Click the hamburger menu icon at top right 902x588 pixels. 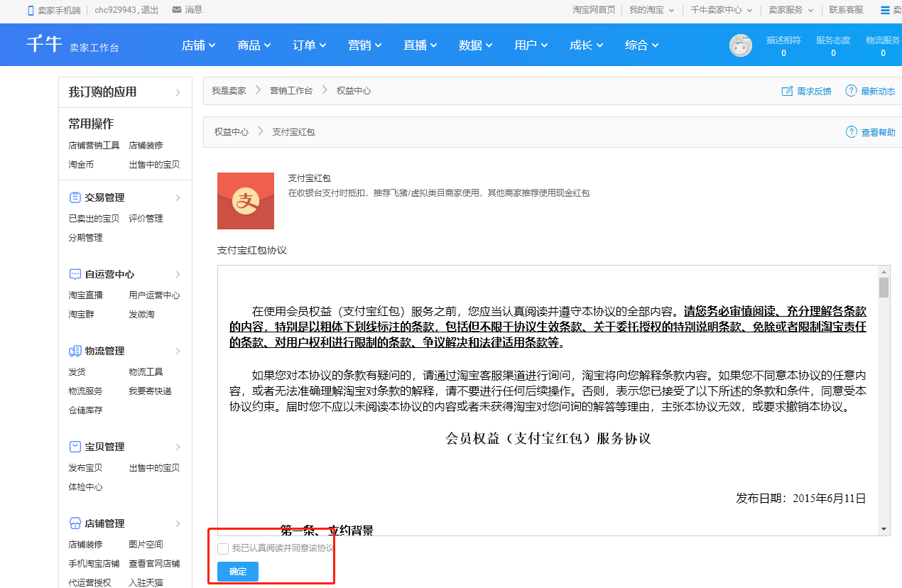(885, 10)
